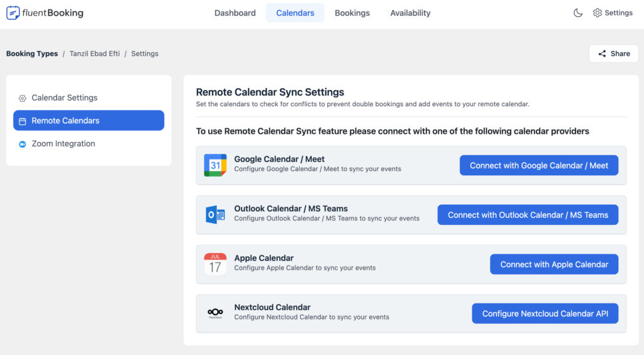Connect with Google Calendar / Meet
The width and height of the screenshot is (644, 355).
point(539,165)
